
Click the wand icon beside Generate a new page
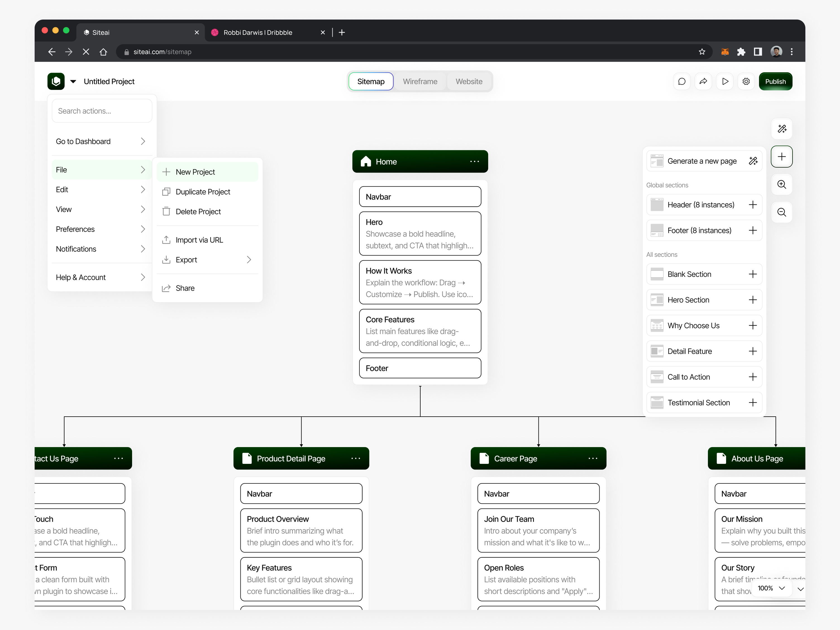coord(753,161)
